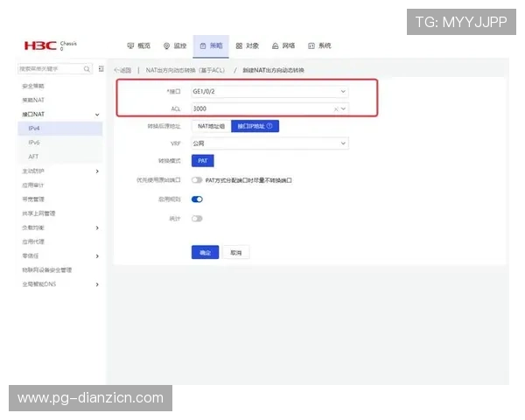This screenshot has height=420, width=525.
Task: Expand the 全局智能DNS sidebar group
Action: coord(97,284)
